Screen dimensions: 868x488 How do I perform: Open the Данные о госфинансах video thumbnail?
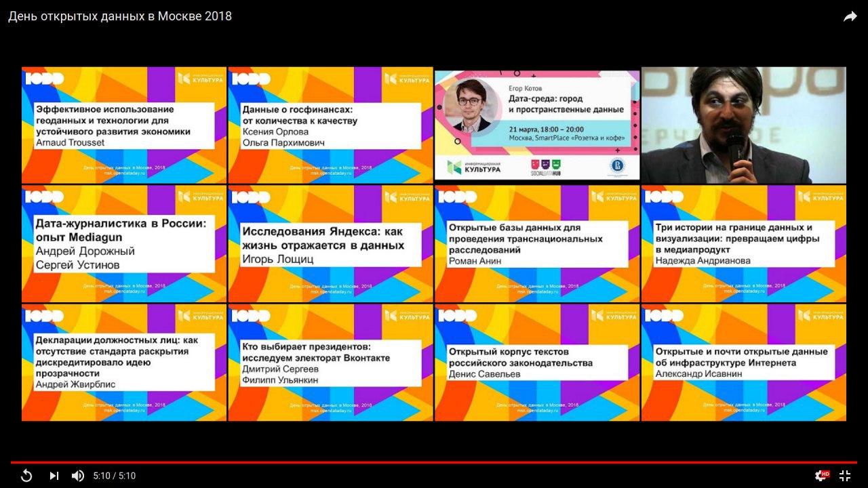330,125
